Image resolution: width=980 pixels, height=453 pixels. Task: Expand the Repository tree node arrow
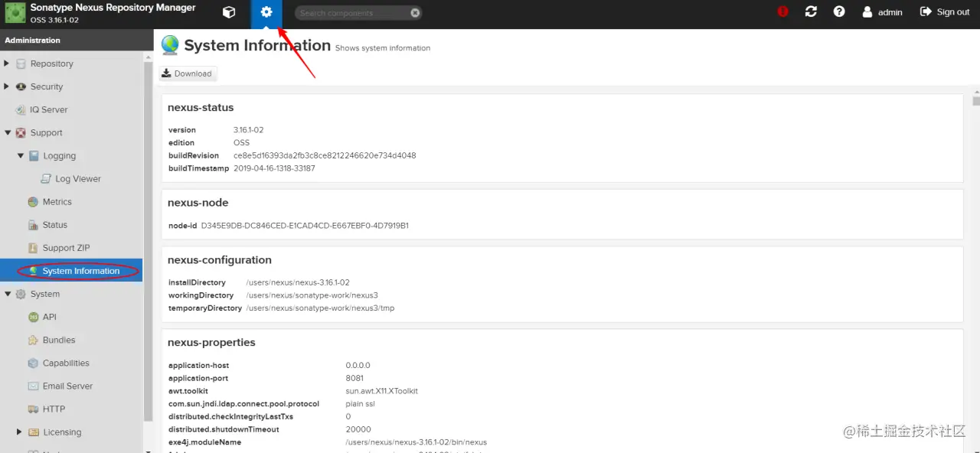pos(7,64)
